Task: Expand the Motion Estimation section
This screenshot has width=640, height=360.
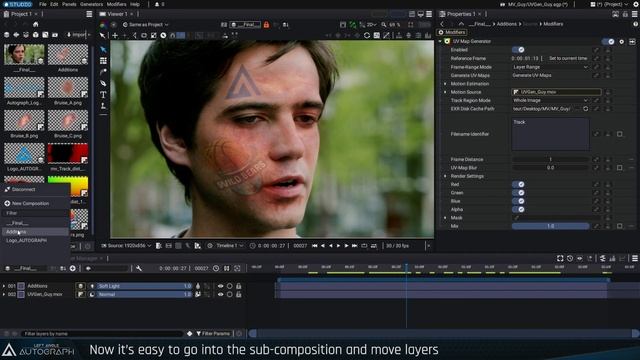Action: click(445, 84)
